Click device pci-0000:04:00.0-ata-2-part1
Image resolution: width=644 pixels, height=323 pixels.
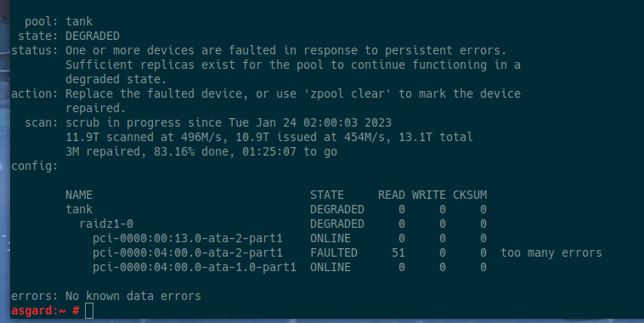pyautogui.click(x=188, y=252)
